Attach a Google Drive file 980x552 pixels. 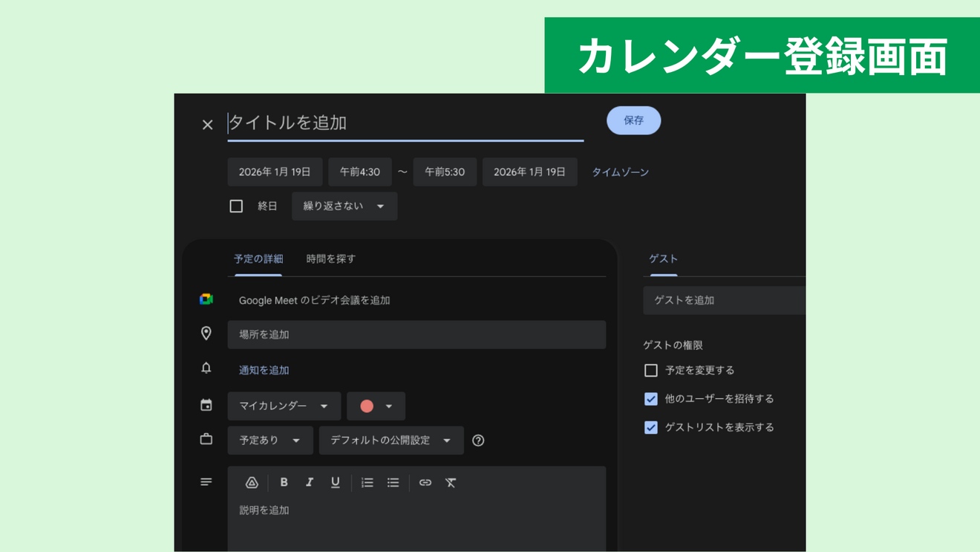point(252,483)
